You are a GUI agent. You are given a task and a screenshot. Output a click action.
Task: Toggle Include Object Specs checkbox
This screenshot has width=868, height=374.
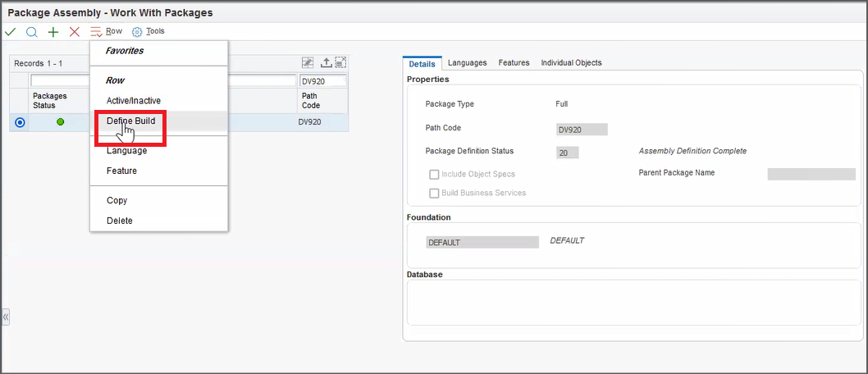(x=435, y=174)
